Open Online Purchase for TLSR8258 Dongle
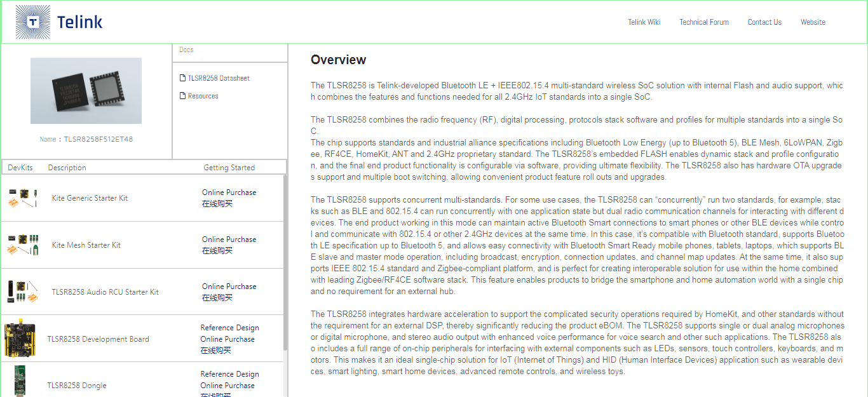Screen dimensions: 868x397 click(227, 386)
